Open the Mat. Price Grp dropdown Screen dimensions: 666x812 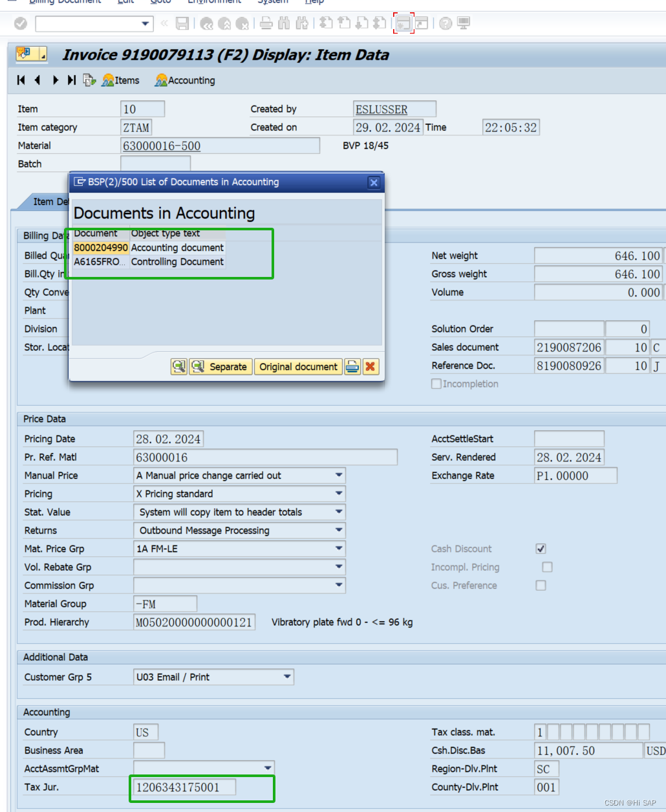tap(339, 548)
